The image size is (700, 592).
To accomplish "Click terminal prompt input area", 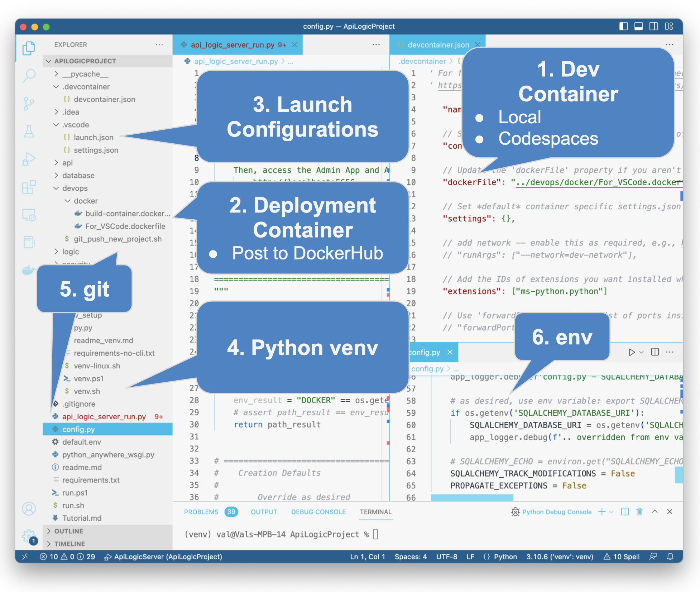I will coord(375,534).
